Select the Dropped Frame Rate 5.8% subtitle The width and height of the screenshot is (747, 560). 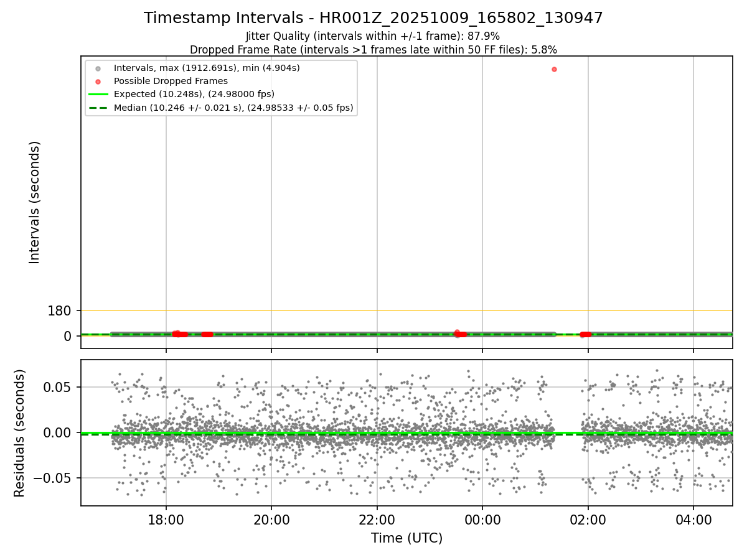tap(373, 50)
